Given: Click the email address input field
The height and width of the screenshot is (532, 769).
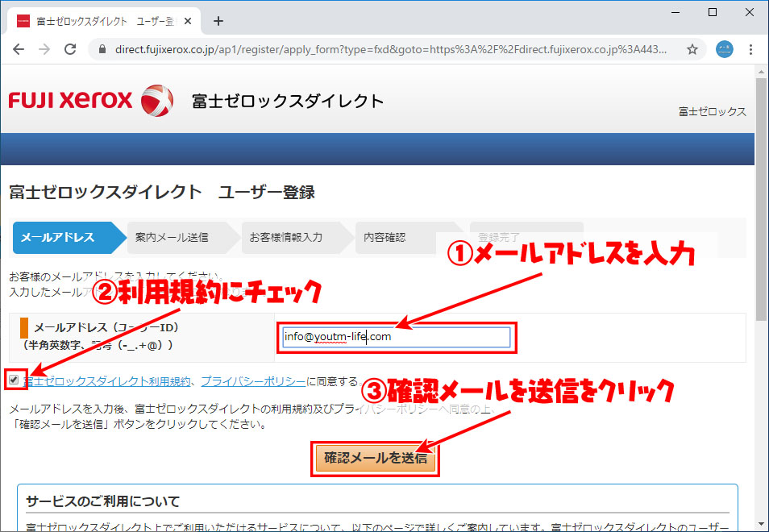Looking at the screenshot, I should coord(397,338).
